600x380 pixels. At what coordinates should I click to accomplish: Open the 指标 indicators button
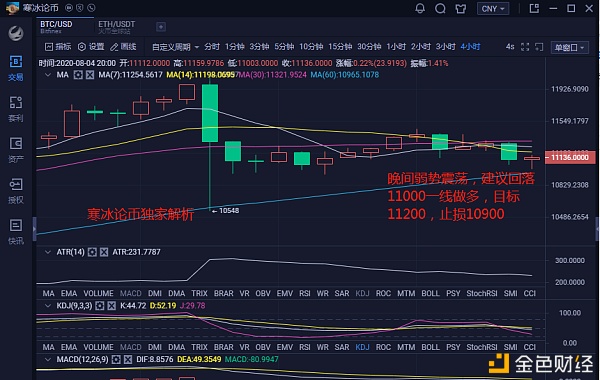pyautogui.click(x=58, y=47)
